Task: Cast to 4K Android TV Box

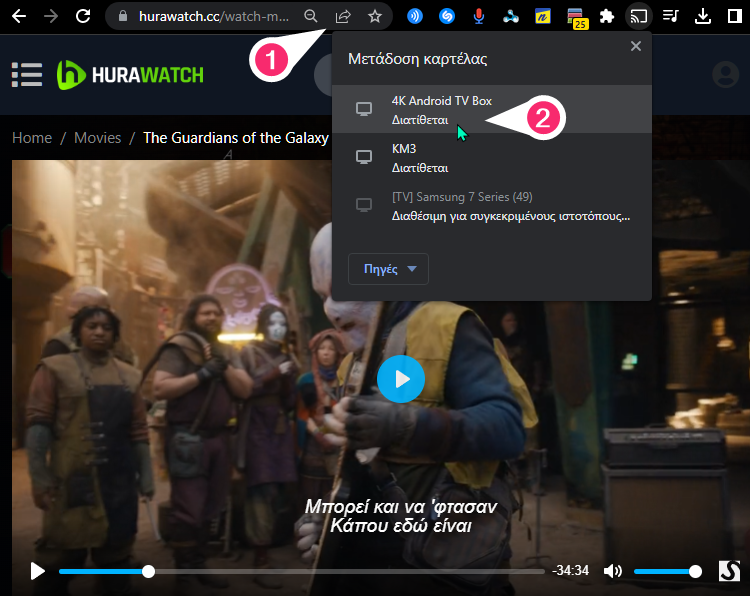Action: (x=492, y=110)
